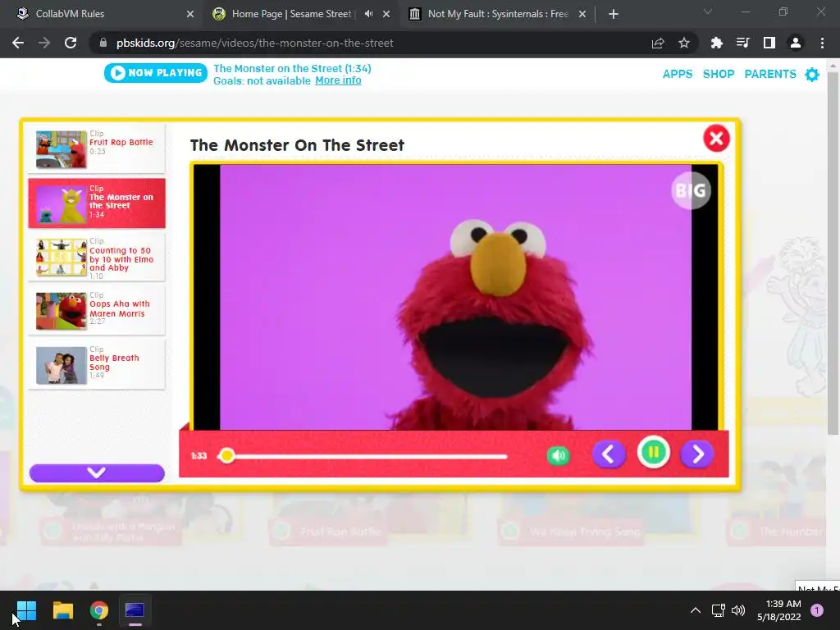Image resolution: width=840 pixels, height=630 pixels.
Task: Click the video progress slider handle
Action: pyautogui.click(x=226, y=456)
